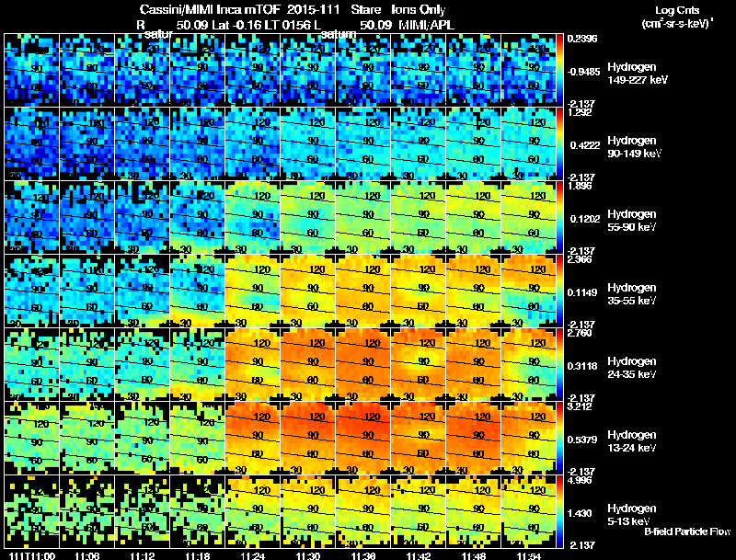736x560 pixels.
Task: Click the color bar of the 35-55 keV row
Action: coord(559,291)
